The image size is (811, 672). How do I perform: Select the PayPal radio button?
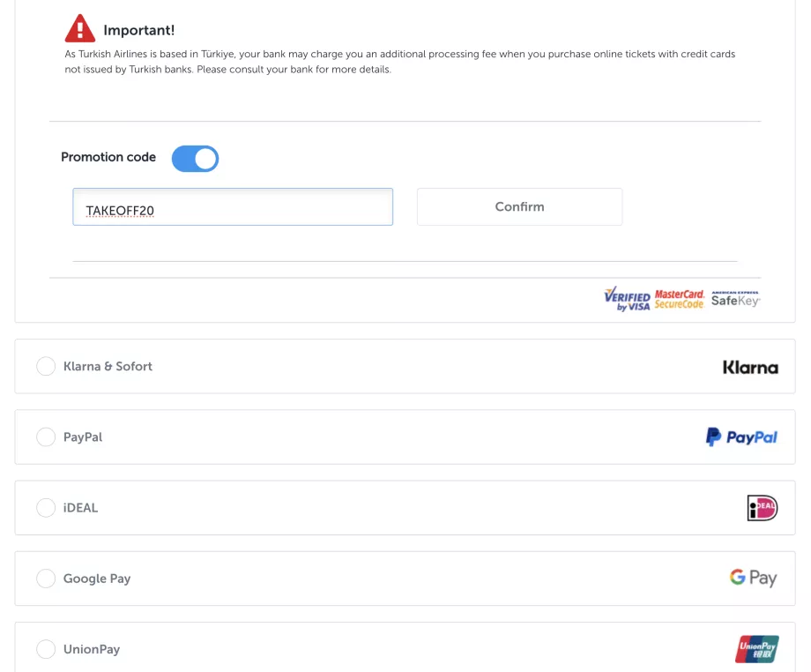click(x=46, y=437)
